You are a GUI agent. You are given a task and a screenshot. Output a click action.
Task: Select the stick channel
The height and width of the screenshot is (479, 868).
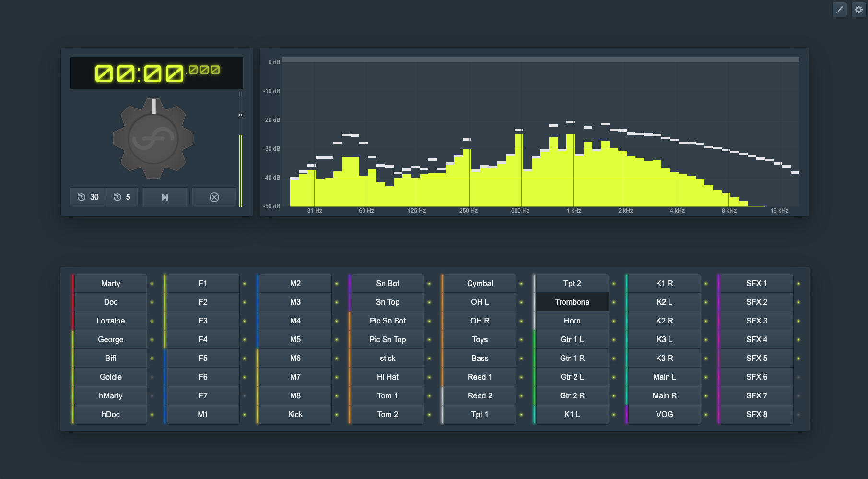click(387, 358)
